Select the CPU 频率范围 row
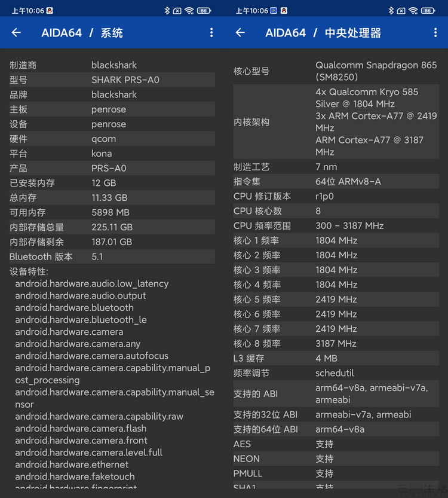 click(336, 226)
